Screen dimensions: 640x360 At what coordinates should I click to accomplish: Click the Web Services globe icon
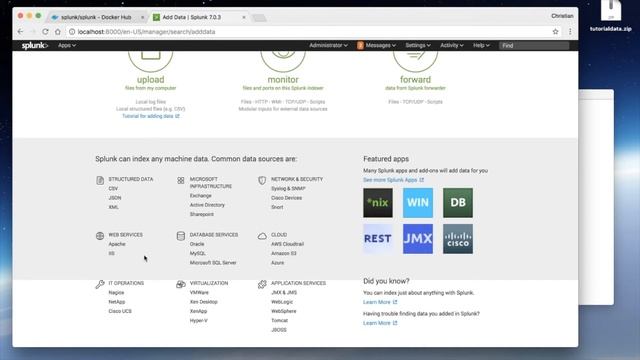click(x=100, y=236)
